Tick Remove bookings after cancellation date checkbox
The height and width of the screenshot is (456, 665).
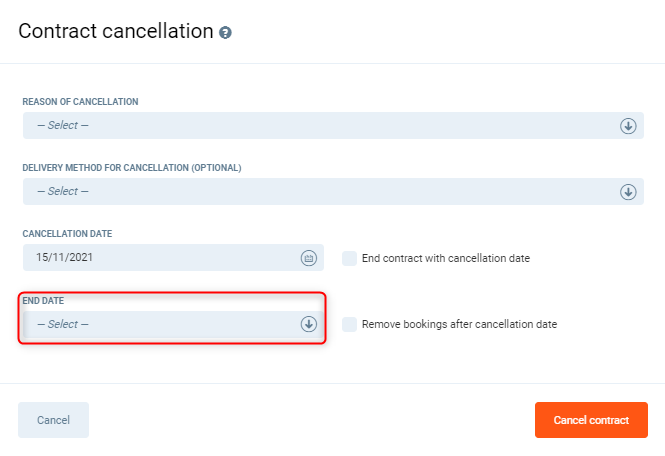[349, 324]
